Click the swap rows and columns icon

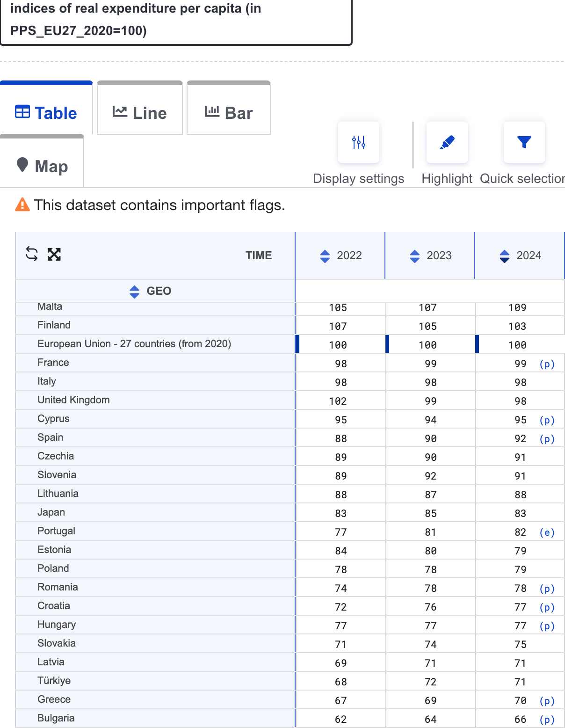pos(32,254)
